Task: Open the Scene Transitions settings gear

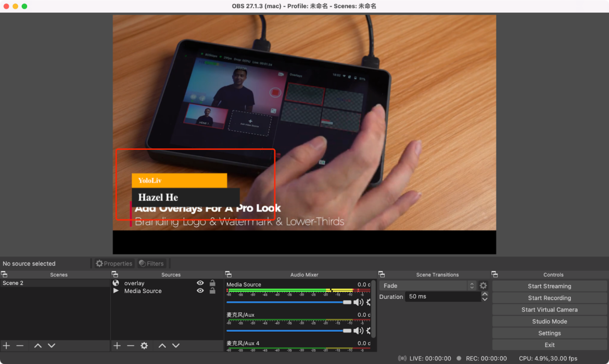Action: tap(483, 285)
